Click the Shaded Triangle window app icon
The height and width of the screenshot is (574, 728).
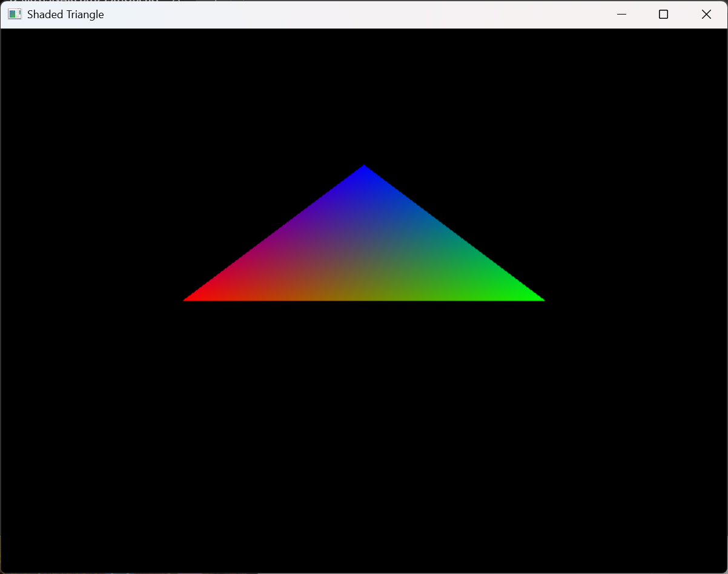tap(15, 15)
